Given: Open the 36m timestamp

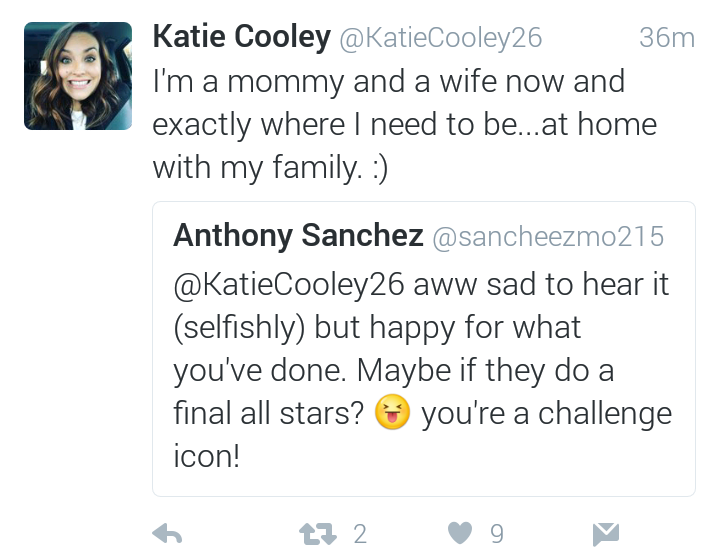Looking at the screenshot, I should point(667,38).
